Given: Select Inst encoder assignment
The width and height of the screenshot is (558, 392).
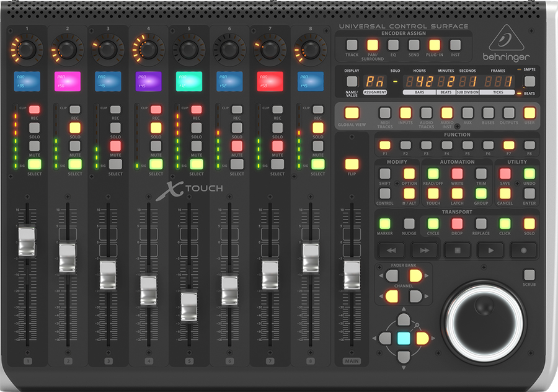Looking at the screenshot, I should (x=455, y=45).
